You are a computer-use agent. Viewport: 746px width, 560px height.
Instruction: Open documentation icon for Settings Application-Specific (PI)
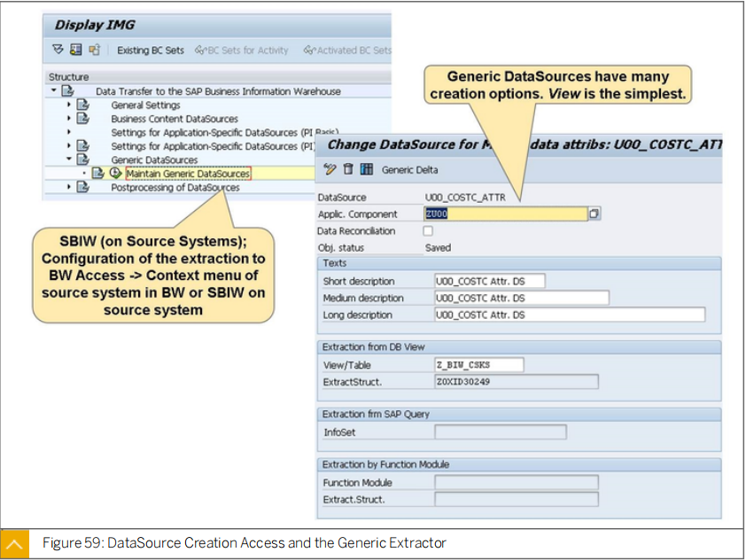[83, 145]
